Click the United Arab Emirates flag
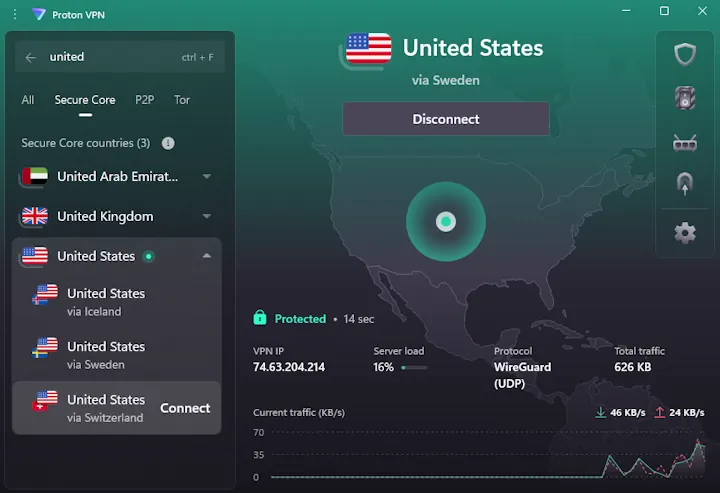This screenshot has width=720, height=493. (35, 176)
